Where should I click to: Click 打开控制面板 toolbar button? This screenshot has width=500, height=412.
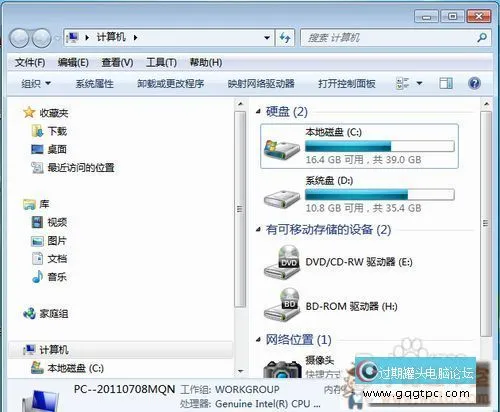pos(347,83)
